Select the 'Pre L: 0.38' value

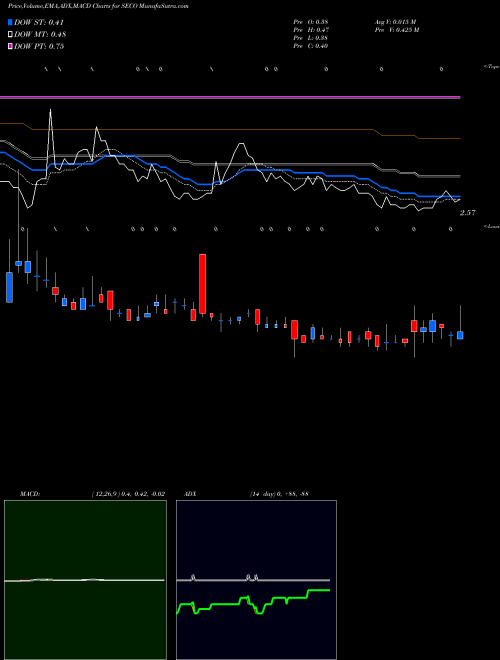pos(311,38)
